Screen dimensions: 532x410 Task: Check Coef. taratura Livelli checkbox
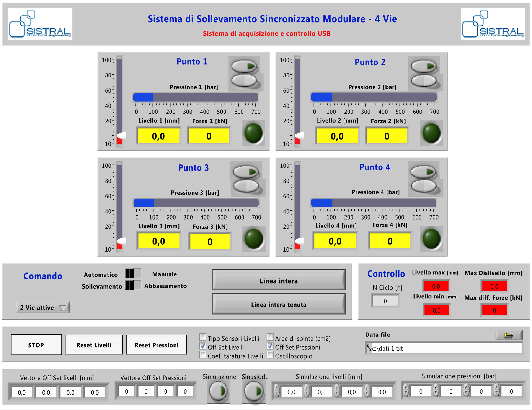click(203, 355)
